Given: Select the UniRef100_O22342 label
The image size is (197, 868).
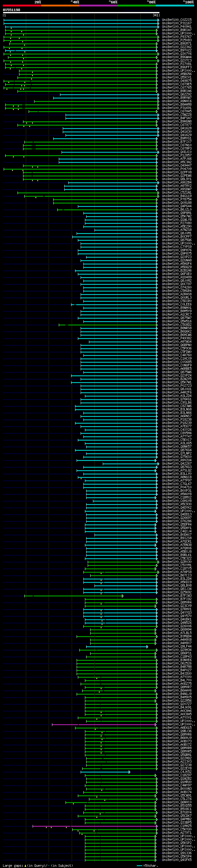Looking at the screenshot, I should (177, 47).
